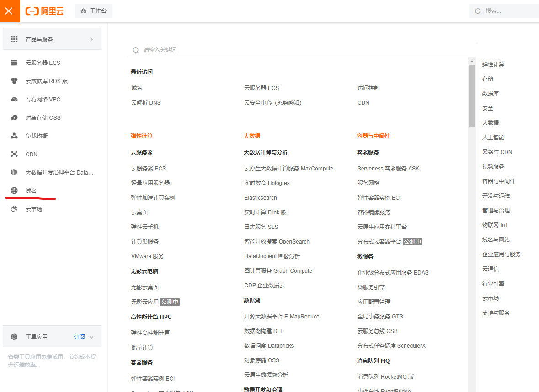The image size is (539, 392).
Task: Open 弹性加速计算实例 product
Action: [153, 197]
